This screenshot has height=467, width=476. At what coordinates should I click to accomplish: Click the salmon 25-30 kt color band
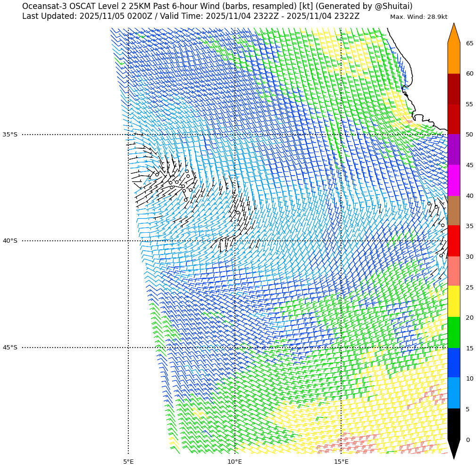453,271
